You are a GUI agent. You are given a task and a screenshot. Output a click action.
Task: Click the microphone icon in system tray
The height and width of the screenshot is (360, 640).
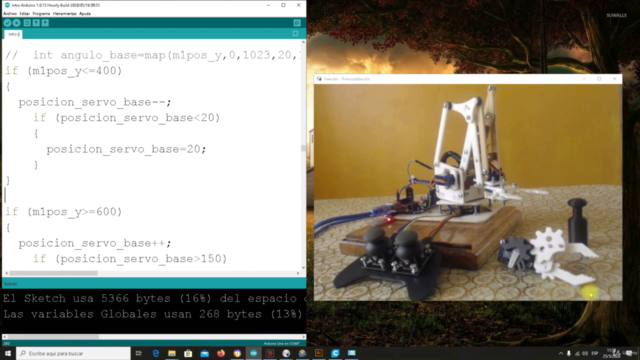click(569, 353)
